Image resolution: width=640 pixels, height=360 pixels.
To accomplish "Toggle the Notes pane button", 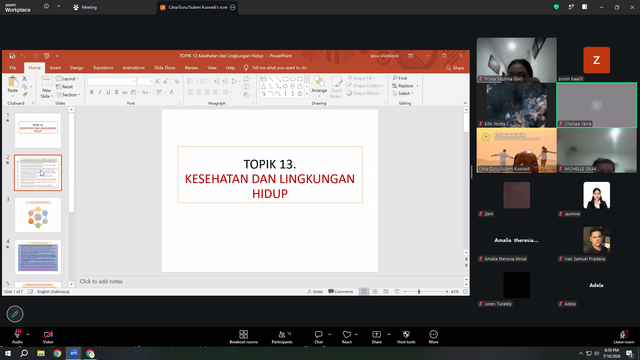I will 315,291.
